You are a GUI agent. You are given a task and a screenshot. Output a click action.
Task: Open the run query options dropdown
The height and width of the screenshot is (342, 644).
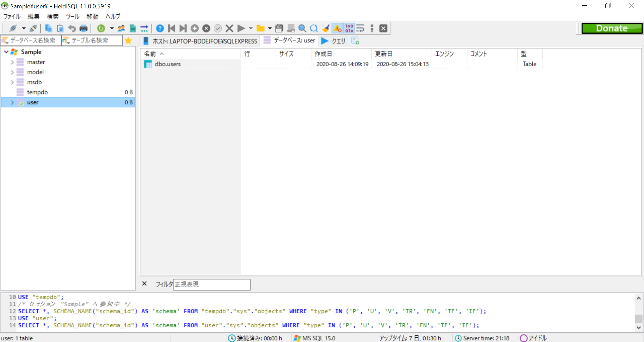(x=251, y=28)
